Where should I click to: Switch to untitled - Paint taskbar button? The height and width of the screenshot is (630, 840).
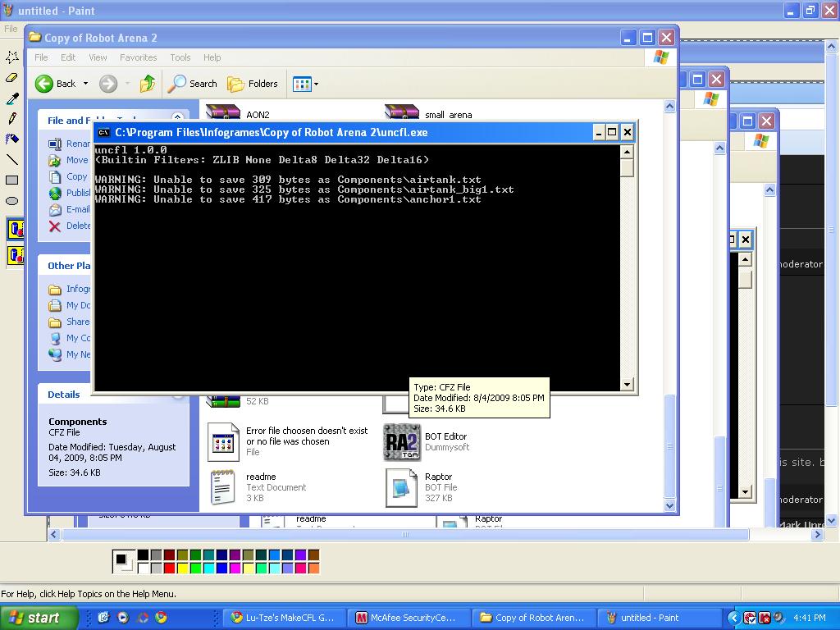[659, 618]
